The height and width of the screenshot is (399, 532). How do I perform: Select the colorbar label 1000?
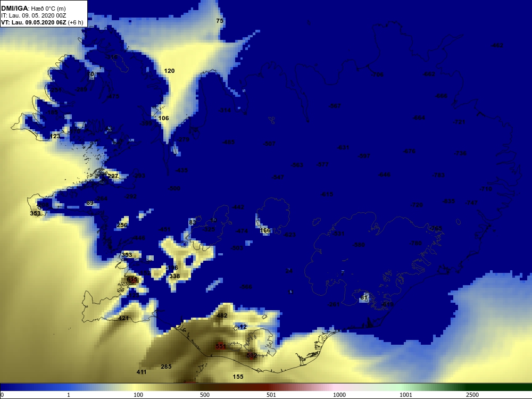(339, 395)
